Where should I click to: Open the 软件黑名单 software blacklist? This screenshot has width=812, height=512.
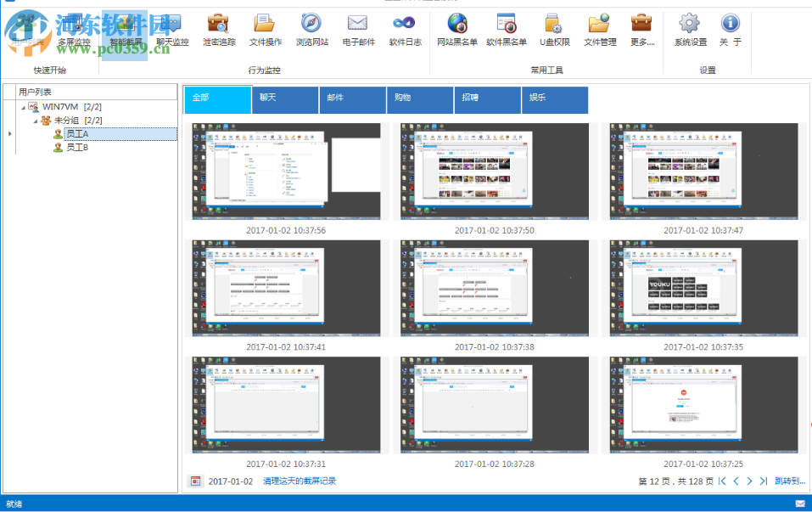tap(506, 31)
